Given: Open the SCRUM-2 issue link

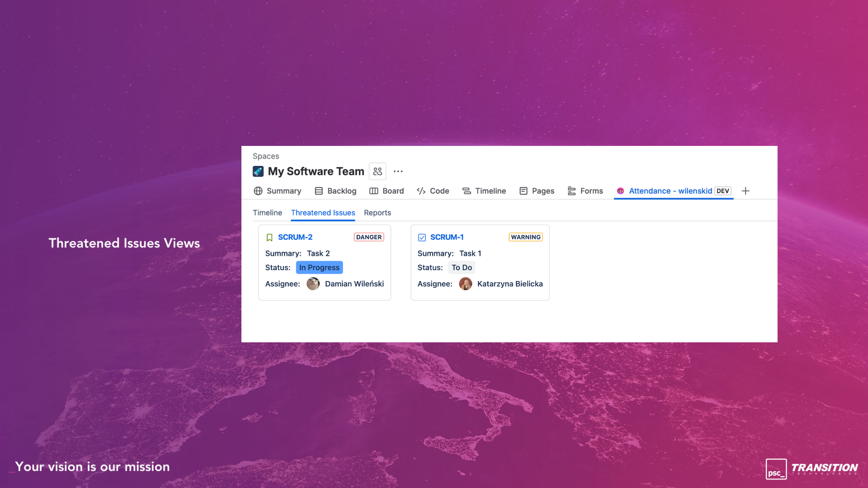Looking at the screenshot, I should (x=295, y=237).
